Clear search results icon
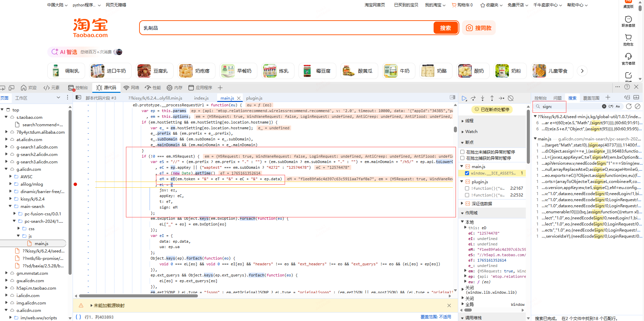This screenshot has height=321, width=644. coord(638,106)
